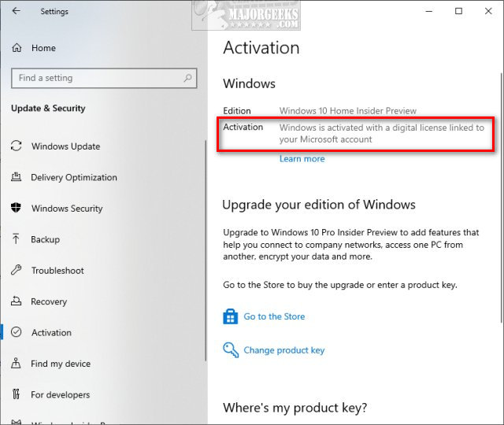Click the Delivery Optimization icon

(x=17, y=177)
